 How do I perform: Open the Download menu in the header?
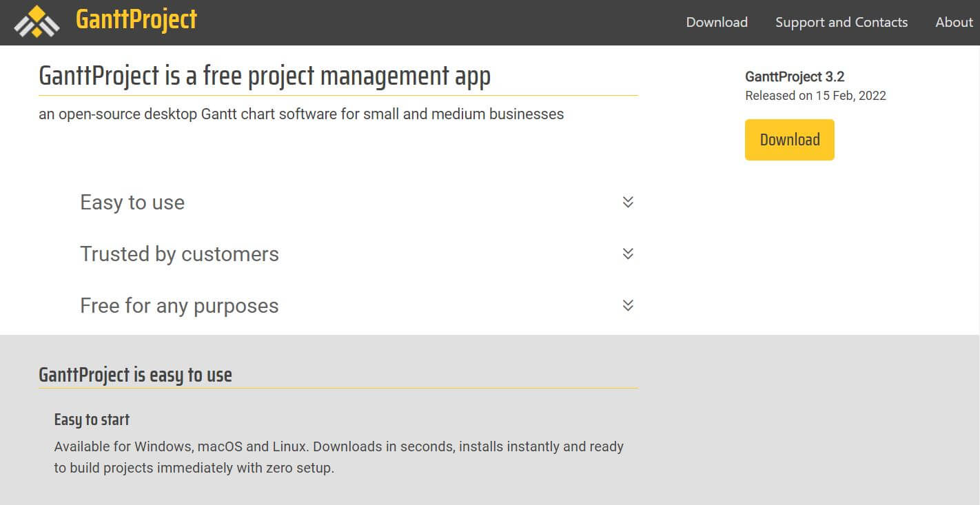pyautogui.click(x=717, y=22)
